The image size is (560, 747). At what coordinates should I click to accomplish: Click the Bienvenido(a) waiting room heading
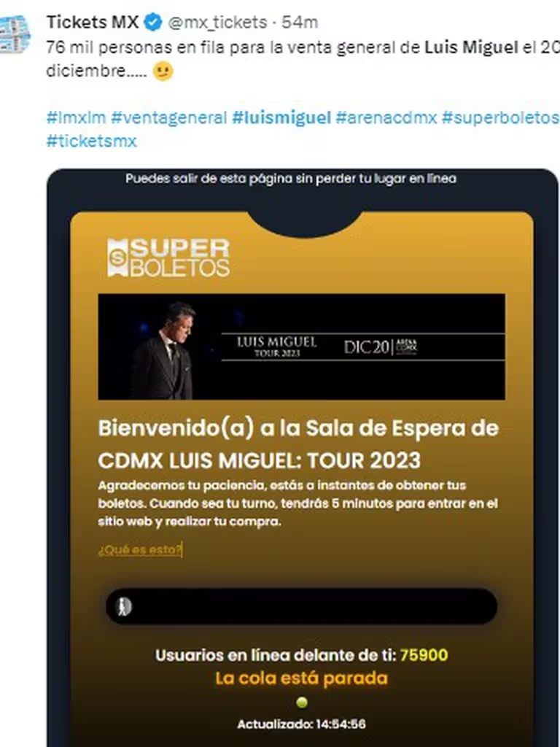[x=298, y=444]
